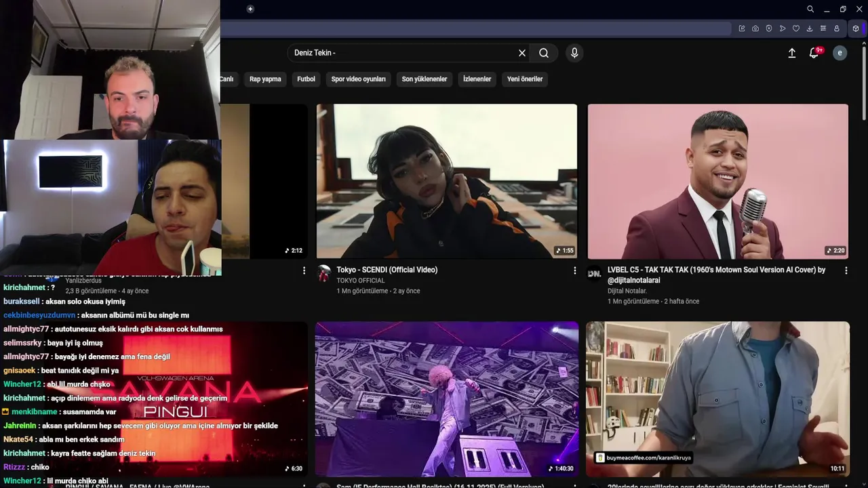Image resolution: width=868 pixels, height=488 pixels.
Task: Open three-dot menu of LVBEL C5 video
Action: (846, 270)
